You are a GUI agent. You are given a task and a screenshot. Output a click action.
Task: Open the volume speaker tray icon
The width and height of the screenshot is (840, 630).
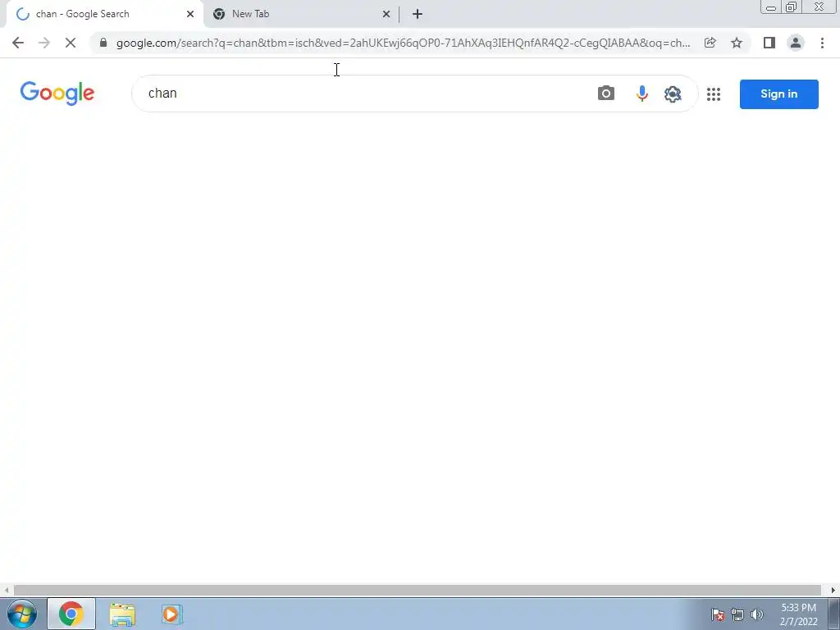pos(756,614)
